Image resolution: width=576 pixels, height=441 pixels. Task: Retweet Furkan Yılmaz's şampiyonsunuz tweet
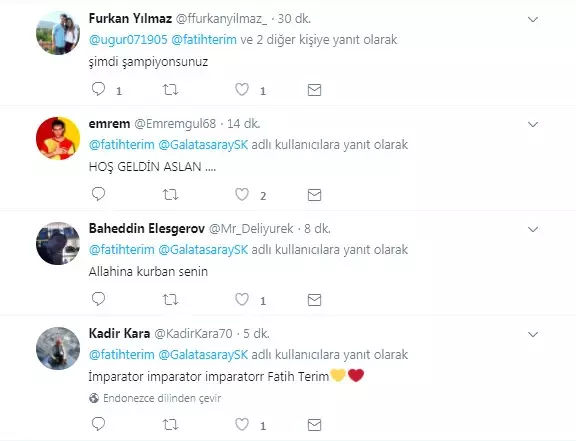point(170,90)
